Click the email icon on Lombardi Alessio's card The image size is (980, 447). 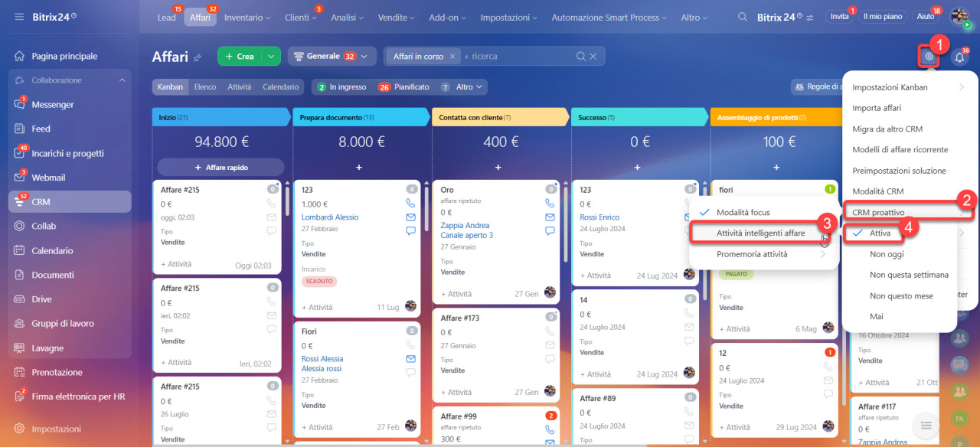coord(410,217)
